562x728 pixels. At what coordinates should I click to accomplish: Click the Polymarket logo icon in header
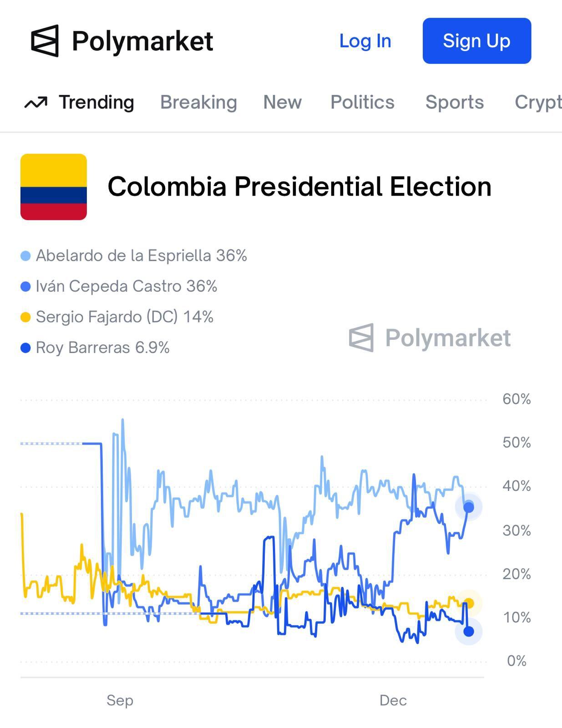pyautogui.click(x=45, y=41)
